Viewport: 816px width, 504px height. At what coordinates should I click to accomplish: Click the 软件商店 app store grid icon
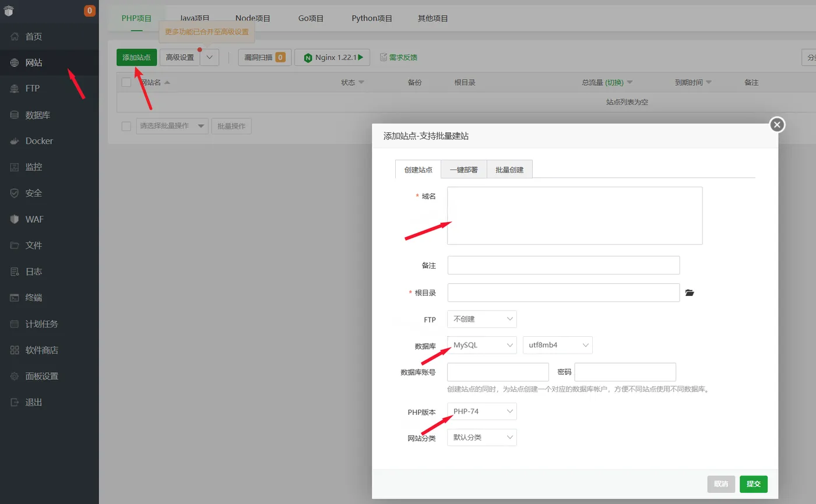click(x=15, y=350)
